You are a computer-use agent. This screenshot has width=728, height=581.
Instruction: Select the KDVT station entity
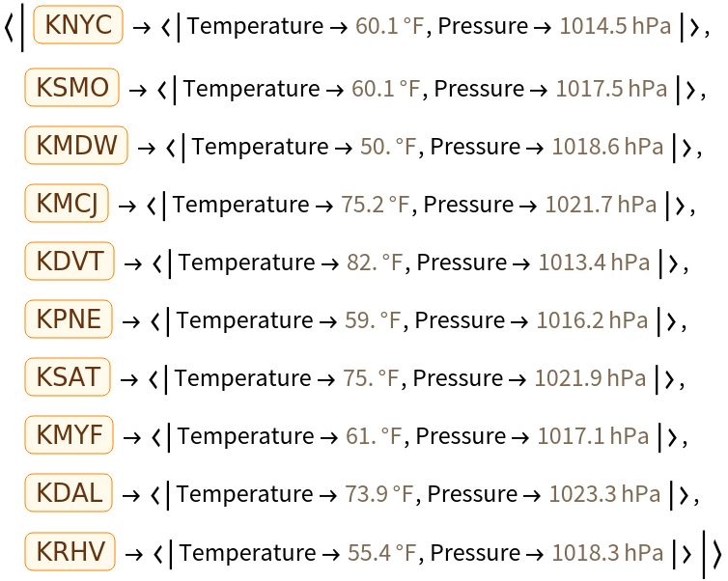coord(70,263)
